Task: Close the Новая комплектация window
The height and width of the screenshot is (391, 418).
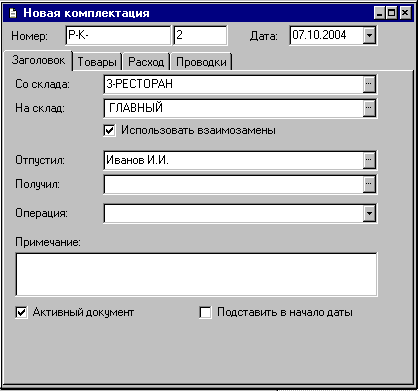Action: tap(405, 13)
